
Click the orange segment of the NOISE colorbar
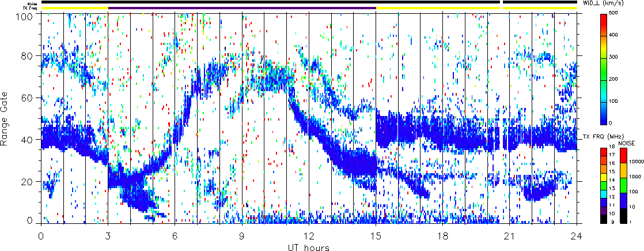[623, 170]
